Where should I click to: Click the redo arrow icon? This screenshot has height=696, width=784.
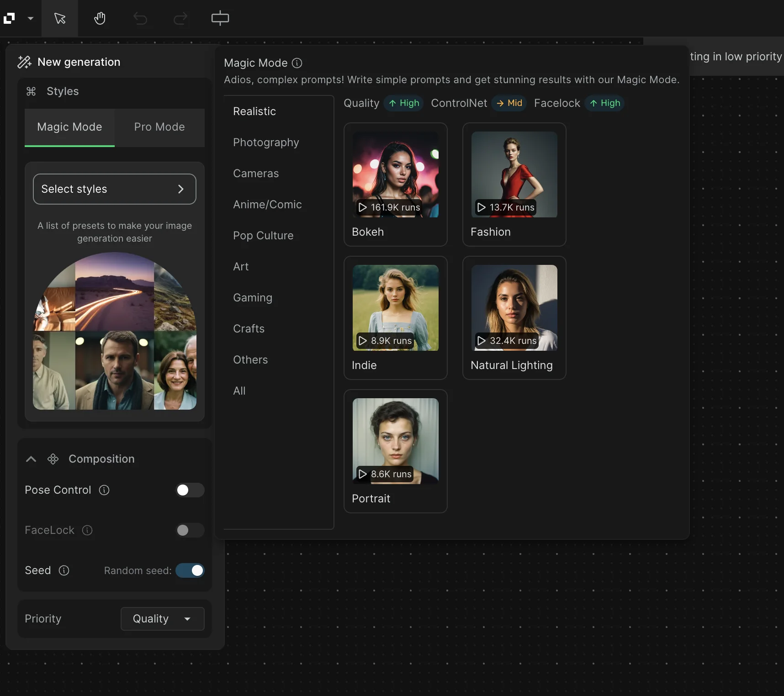[180, 19]
